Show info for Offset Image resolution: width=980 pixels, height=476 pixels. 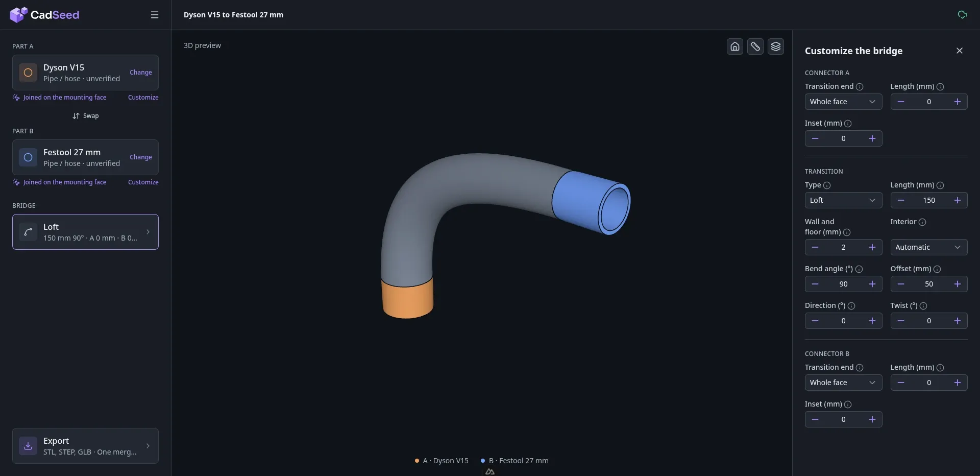coord(937,269)
